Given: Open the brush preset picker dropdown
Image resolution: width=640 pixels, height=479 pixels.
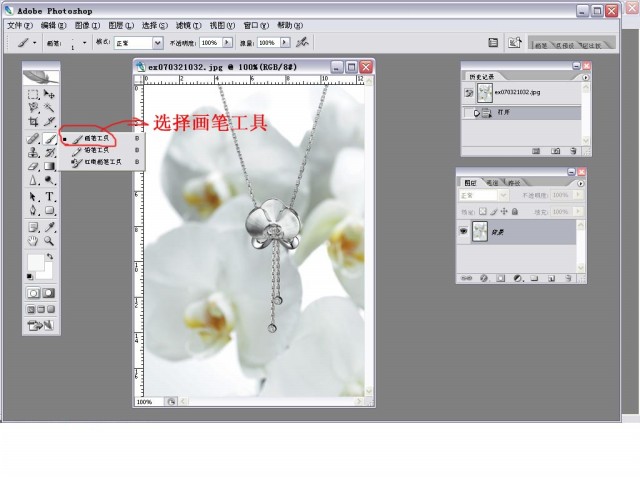Looking at the screenshot, I should pyautogui.click(x=84, y=42).
